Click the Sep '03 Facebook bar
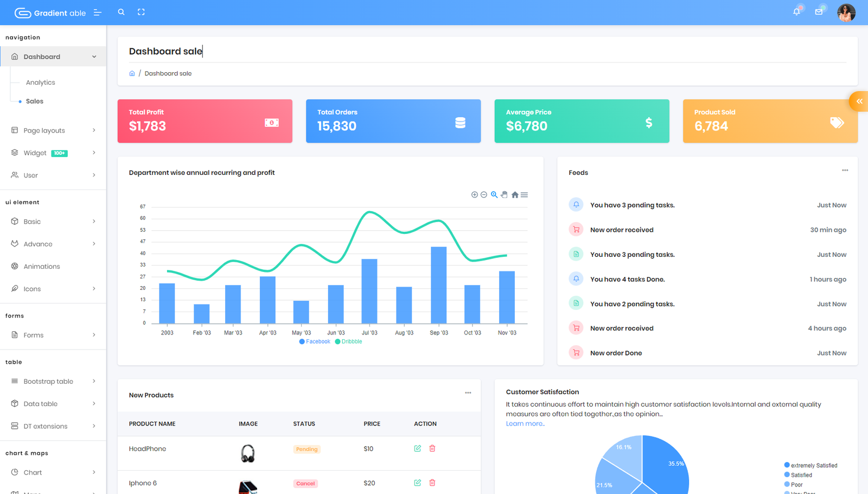The height and width of the screenshot is (494, 868). coord(439,285)
